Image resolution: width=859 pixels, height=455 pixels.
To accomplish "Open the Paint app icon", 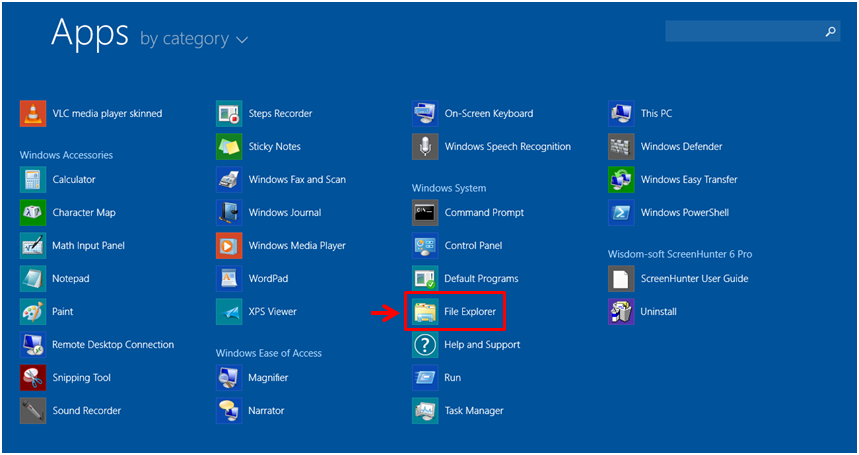I will (33, 312).
